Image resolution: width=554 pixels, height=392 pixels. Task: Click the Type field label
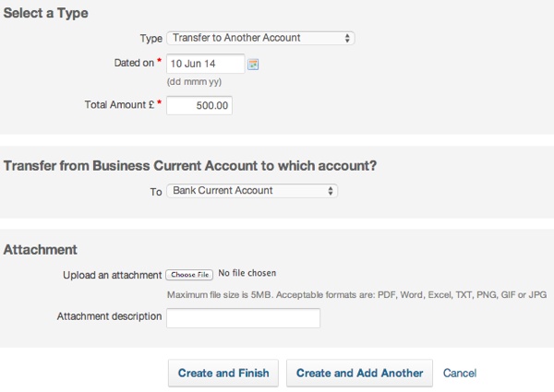pyautogui.click(x=151, y=38)
